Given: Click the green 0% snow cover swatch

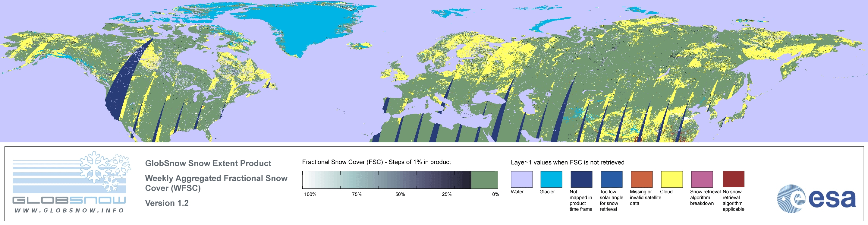Looking at the screenshot, I should coord(484,180).
